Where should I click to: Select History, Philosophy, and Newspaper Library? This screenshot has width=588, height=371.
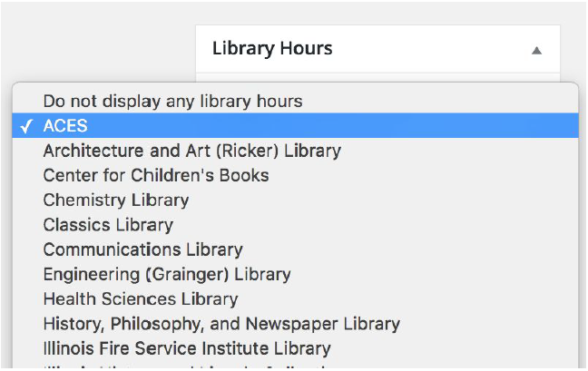point(220,323)
